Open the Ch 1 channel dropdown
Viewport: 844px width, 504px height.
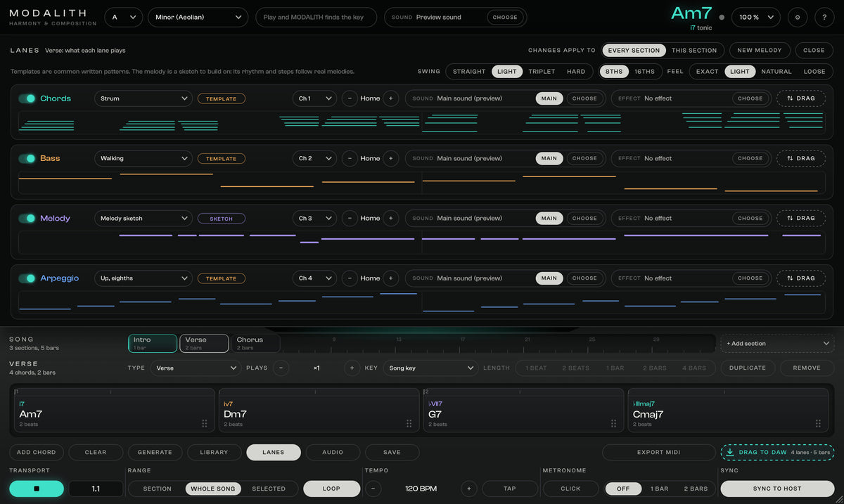click(x=314, y=98)
